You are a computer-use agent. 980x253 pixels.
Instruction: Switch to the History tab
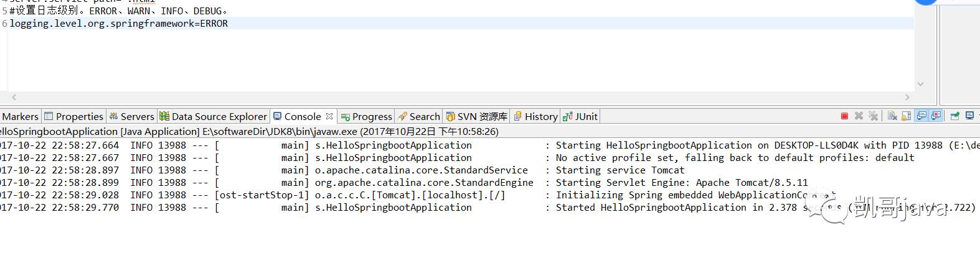(535, 116)
